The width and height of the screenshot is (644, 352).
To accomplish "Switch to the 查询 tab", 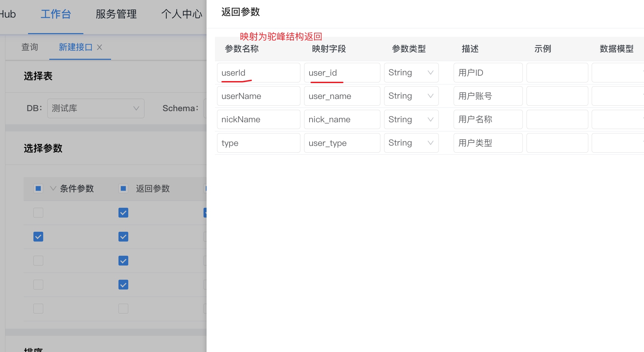I will [30, 47].
